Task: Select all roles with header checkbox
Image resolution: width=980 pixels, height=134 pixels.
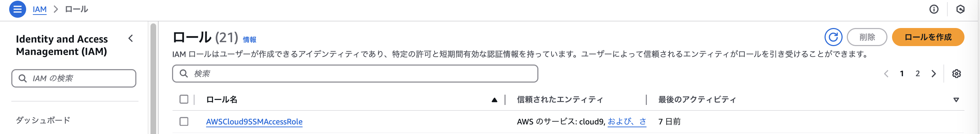Action: point(184,99)
